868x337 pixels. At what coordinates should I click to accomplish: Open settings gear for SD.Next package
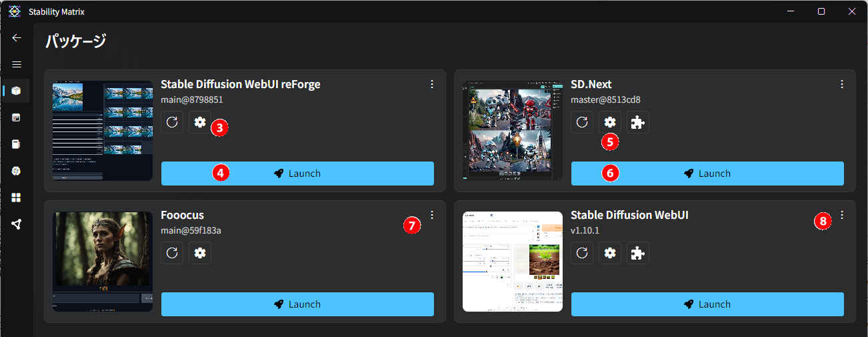(x=609, y=122)
